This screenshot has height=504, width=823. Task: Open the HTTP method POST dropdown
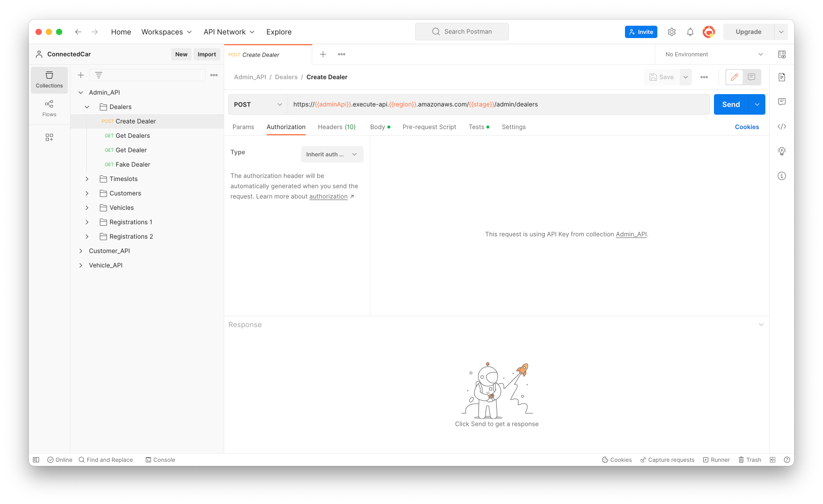pyautogui.click(x=258, y=104)
